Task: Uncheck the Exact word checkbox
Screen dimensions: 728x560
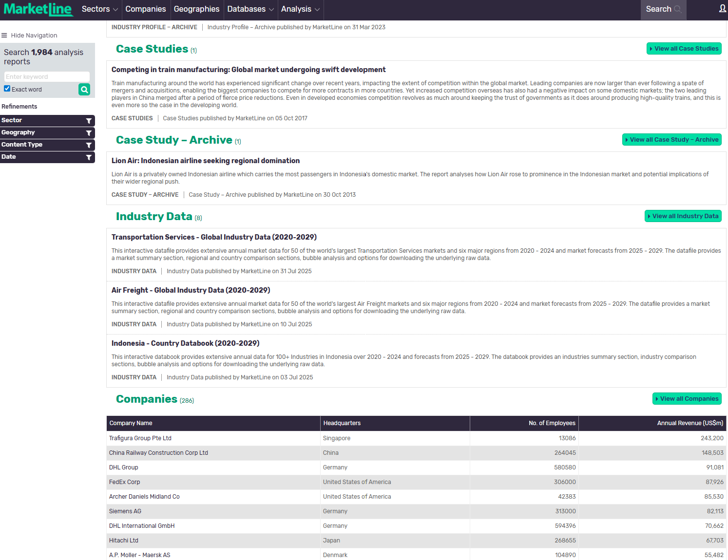Action: coord(7,89)
